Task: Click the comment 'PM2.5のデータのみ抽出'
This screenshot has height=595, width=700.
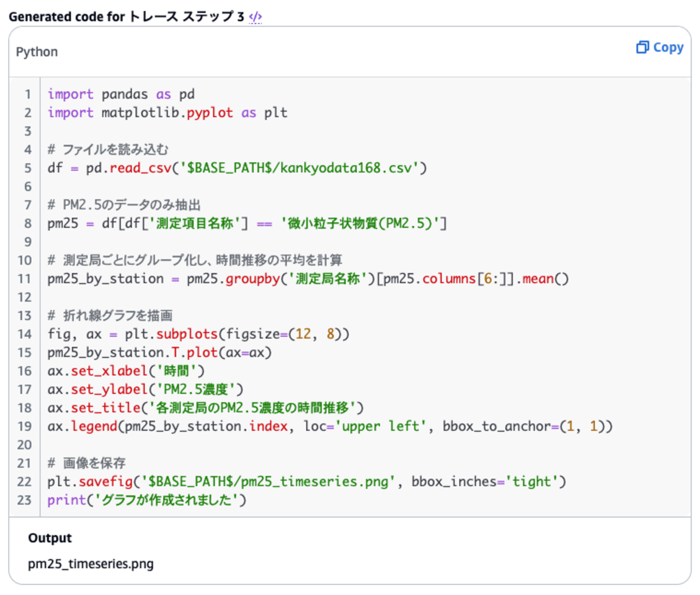Action: (x=124, y=205)
